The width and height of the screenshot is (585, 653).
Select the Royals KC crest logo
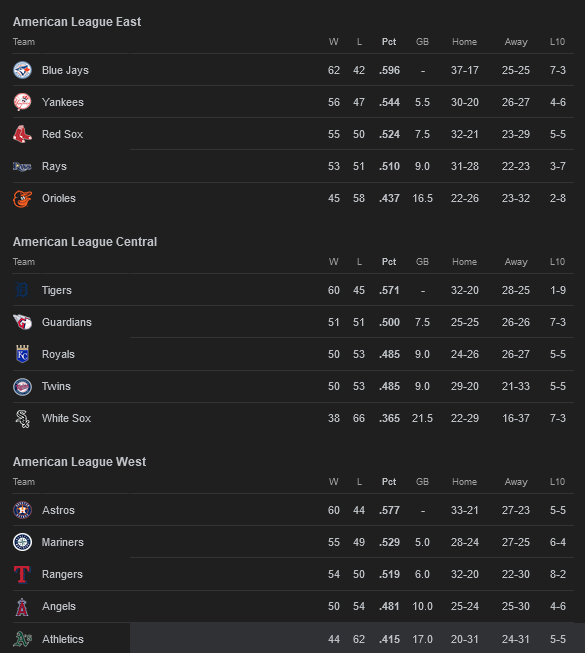(22, 354)
